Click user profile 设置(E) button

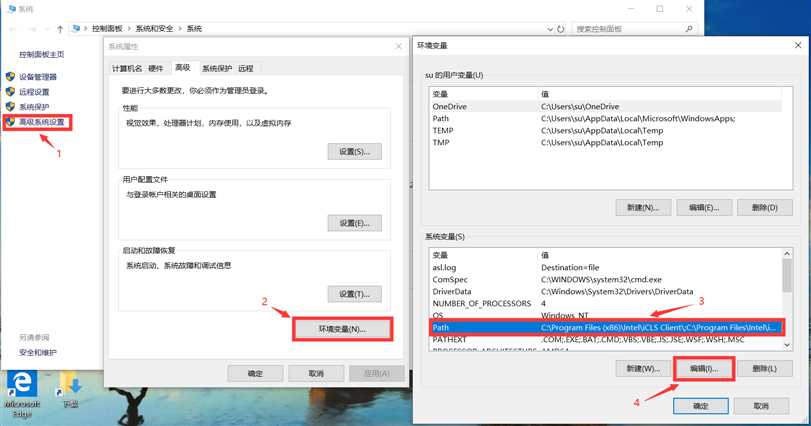(355, 223)
